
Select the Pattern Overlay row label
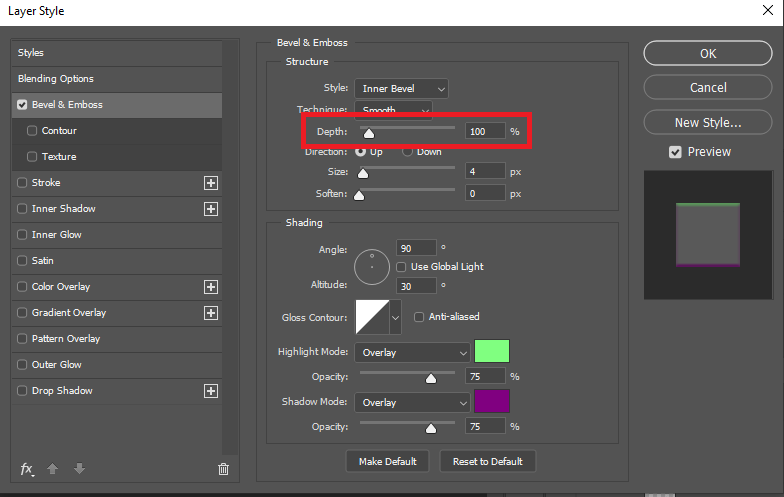[66, 338]
